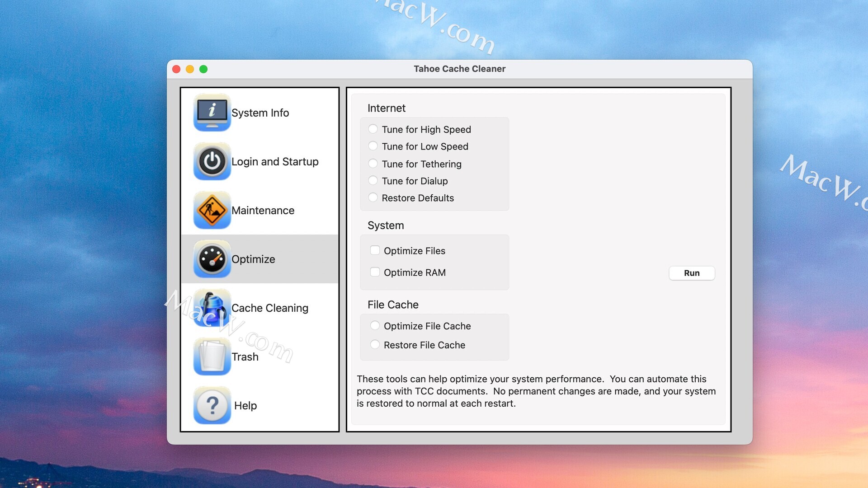Image resolution: width=868 pixels, height=488 pixels.
Task: Select Restore Defaults radio button
Action: pos(373,197)
